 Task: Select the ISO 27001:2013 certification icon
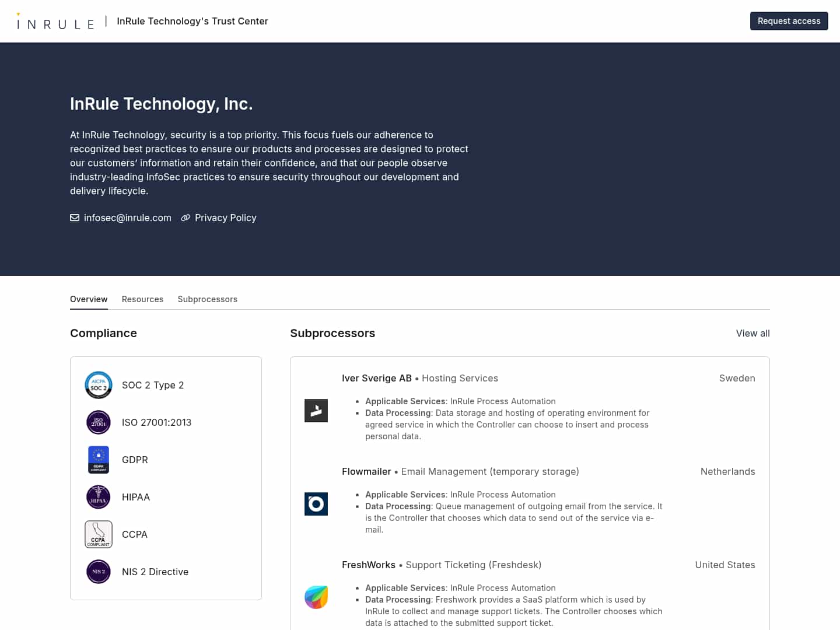click(x=98, y=422)
